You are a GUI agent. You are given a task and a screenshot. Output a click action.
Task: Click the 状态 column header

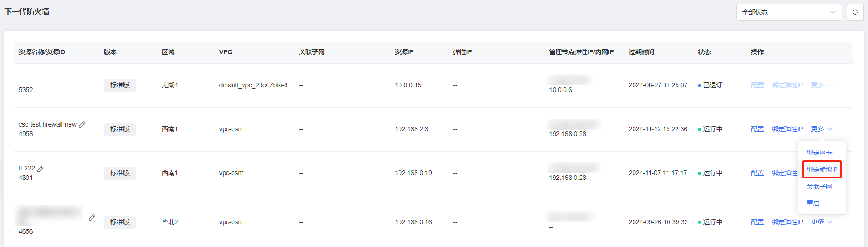[704, 52]
